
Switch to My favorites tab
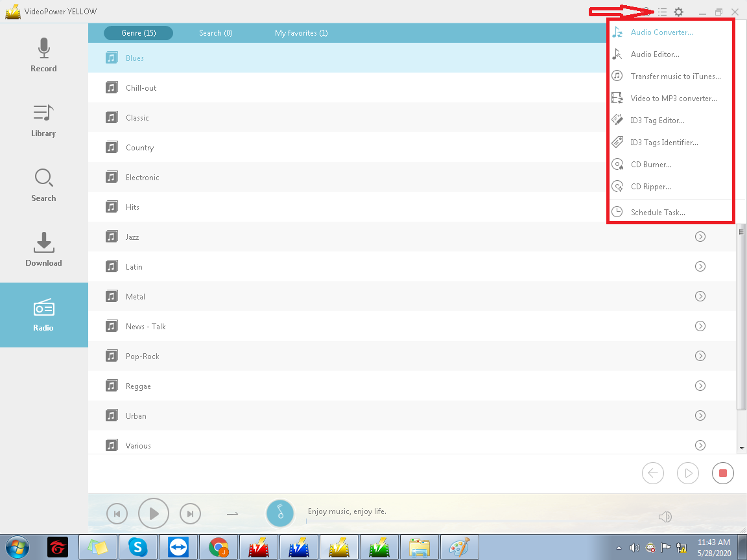(x=301, y=33)
